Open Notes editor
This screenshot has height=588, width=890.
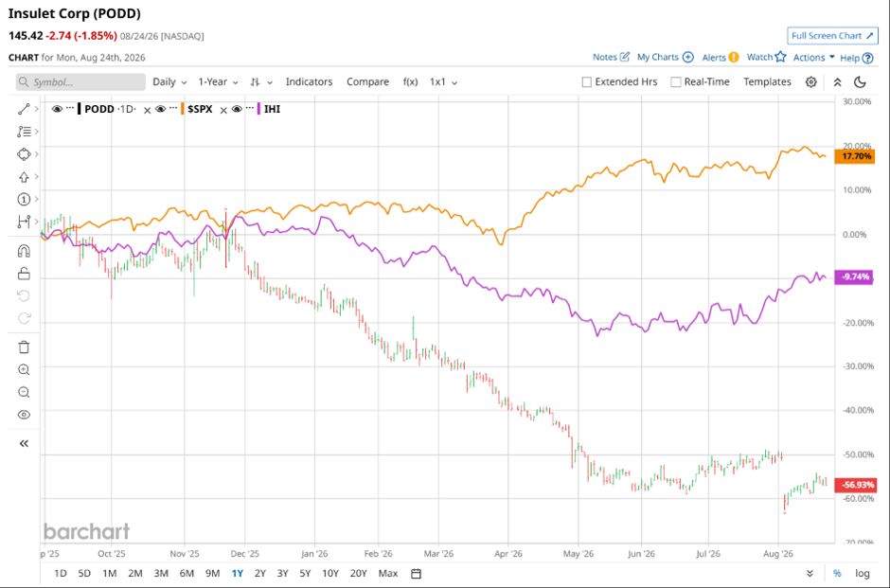[x=612, y=58]
